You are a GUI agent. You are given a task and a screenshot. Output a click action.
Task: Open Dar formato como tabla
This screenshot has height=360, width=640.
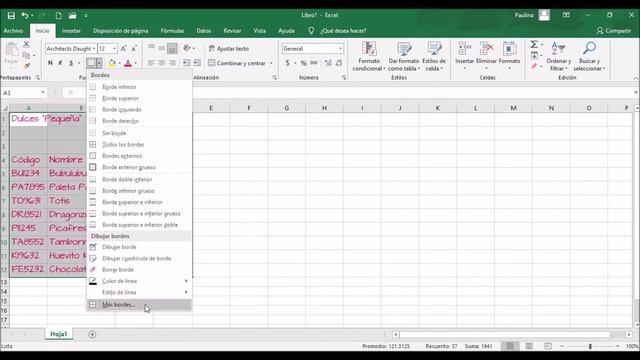tap(404, 56)
